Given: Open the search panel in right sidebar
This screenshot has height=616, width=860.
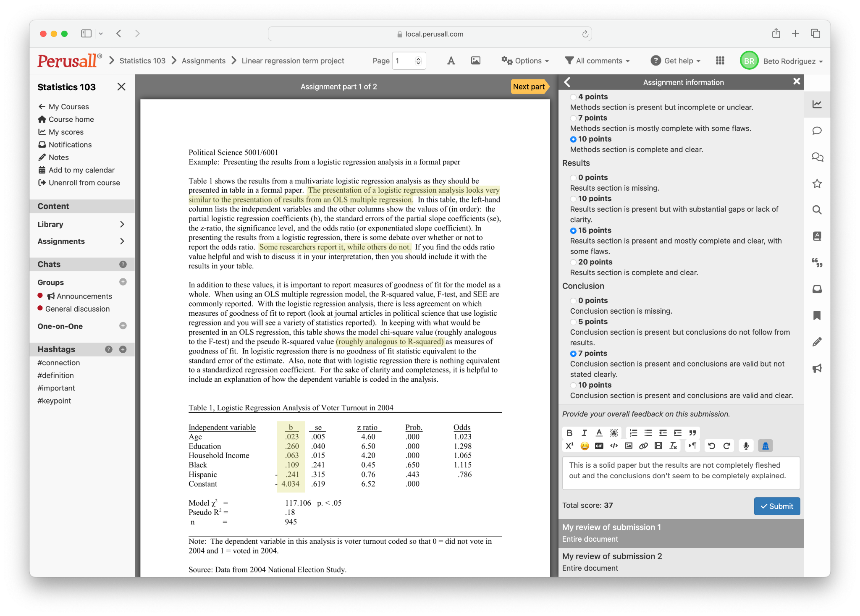Looking at the screenshot, I should [x=817, y=210].
